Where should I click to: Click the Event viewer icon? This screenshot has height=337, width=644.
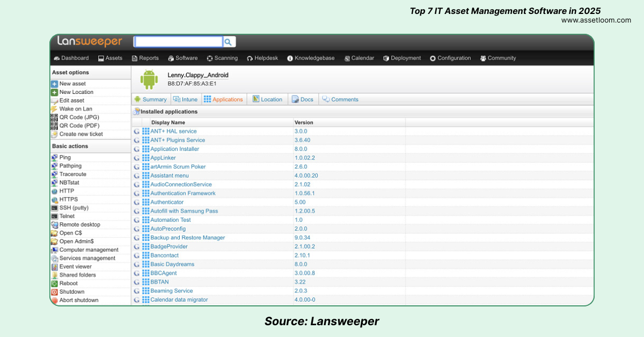[x=54, y=267]
